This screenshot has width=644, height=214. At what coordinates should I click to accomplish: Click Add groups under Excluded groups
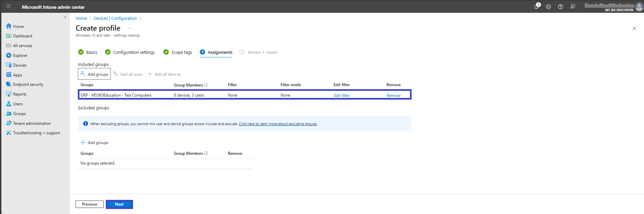[x=94, y=143]
